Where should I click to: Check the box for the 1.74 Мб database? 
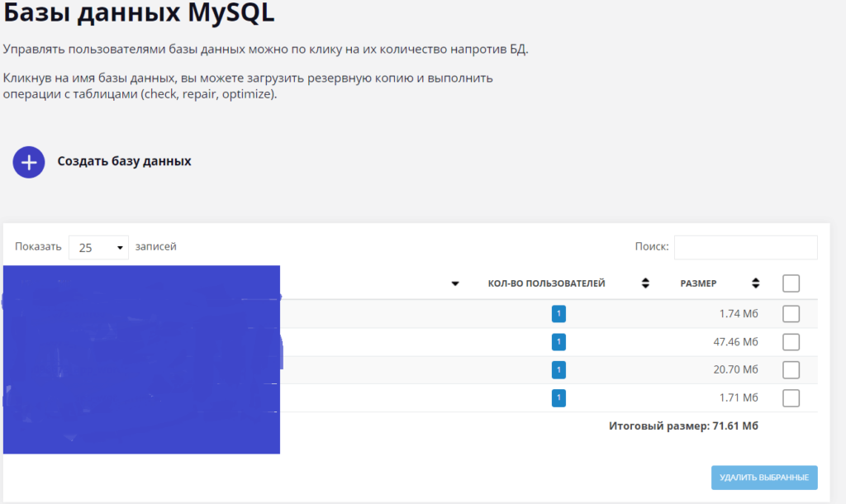point(791,313)
